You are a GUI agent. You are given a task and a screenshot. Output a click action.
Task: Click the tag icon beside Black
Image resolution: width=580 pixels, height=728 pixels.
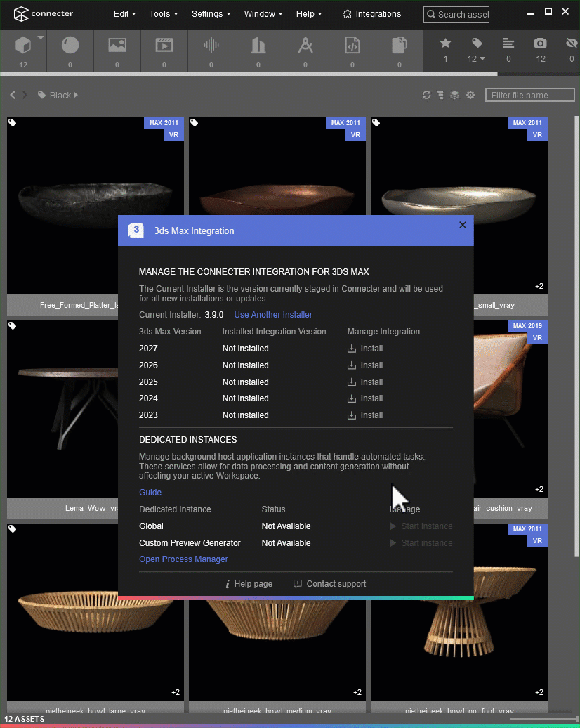[x=41, y=95]
